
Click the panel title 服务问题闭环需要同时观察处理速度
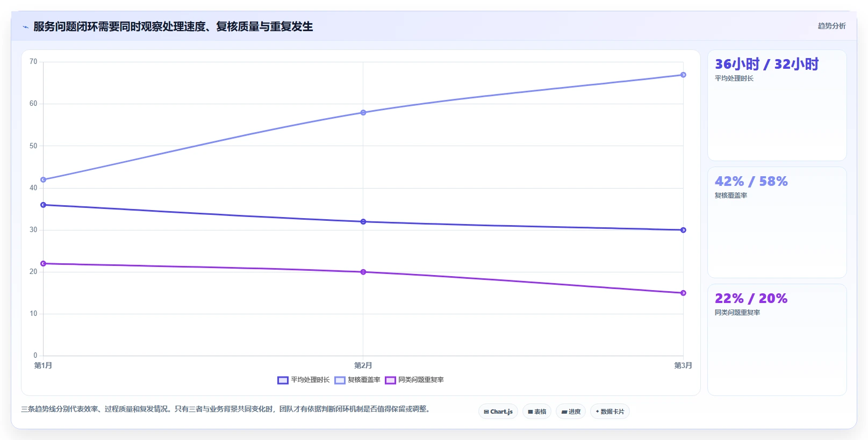(173, 26)
